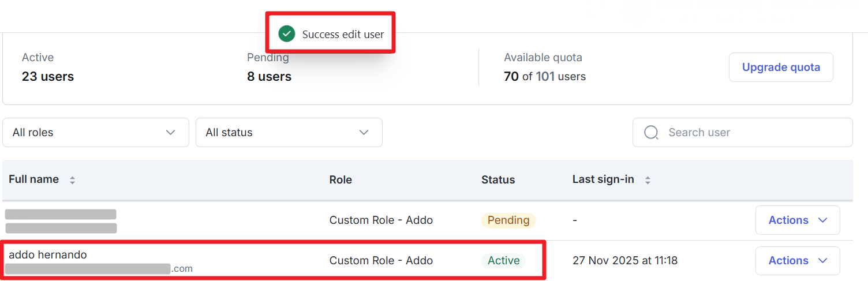Click chevron on All status dropdown
Viewport: 868px width, 281px height.
[364, 133]
